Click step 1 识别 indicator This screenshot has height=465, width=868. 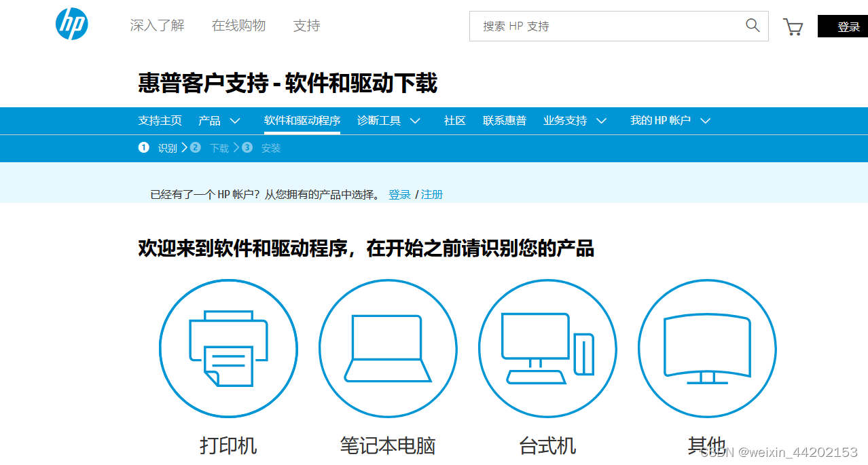pos(158,148)
